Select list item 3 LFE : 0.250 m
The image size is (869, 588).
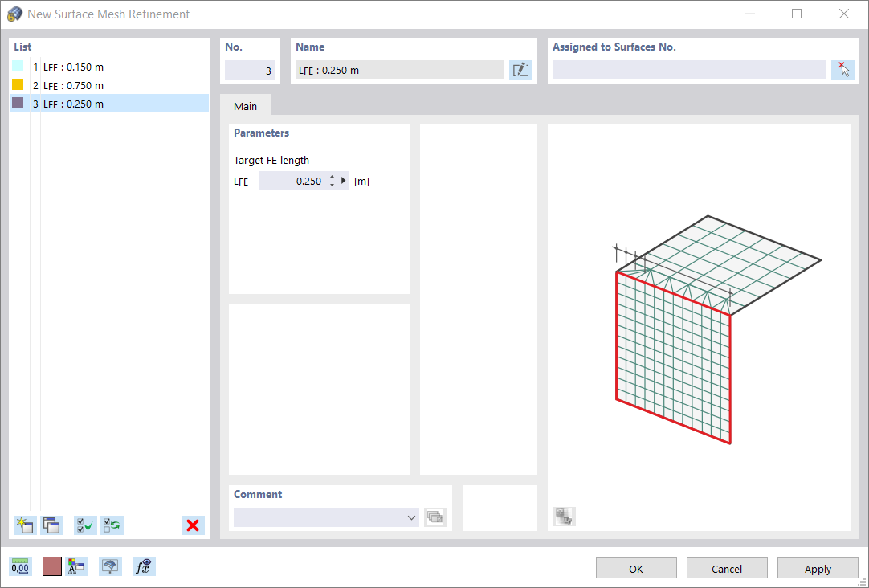pos(109,104)
